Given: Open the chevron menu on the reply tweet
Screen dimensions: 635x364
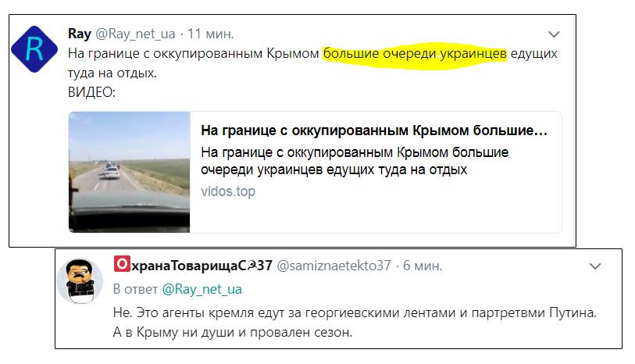Looking at the screenshot, I should pyautogui.click(x=595, y=266).
